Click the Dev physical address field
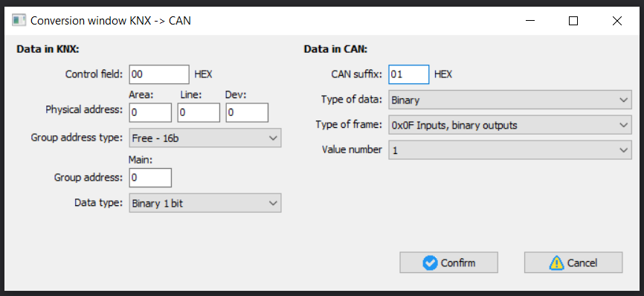 tap(247, 112)
